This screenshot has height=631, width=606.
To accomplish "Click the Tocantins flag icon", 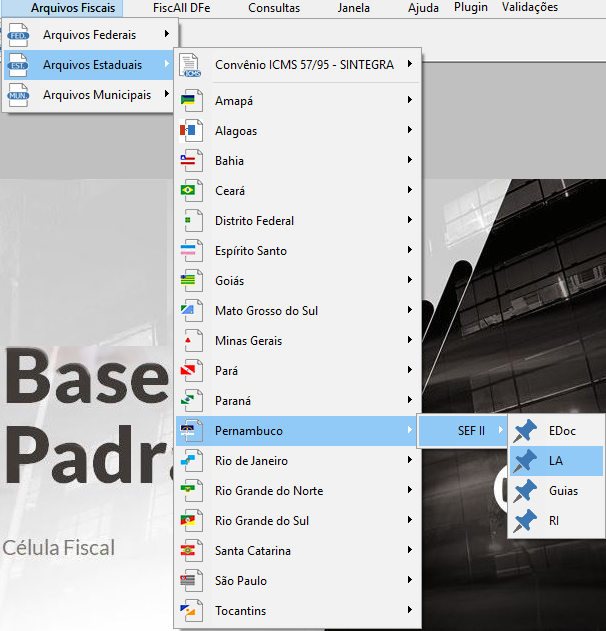I will coord(191,610).
